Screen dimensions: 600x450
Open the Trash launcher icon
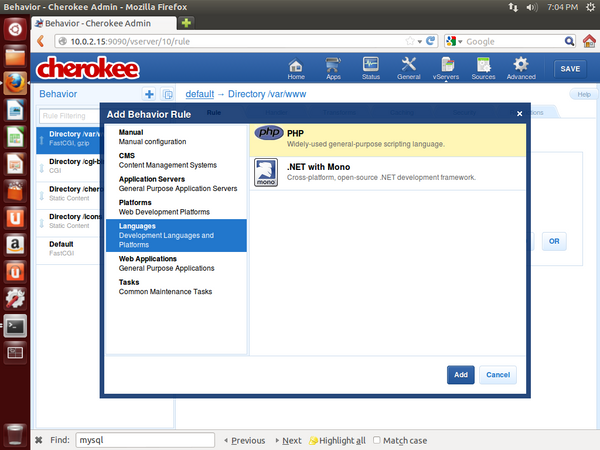coord(15,435)
